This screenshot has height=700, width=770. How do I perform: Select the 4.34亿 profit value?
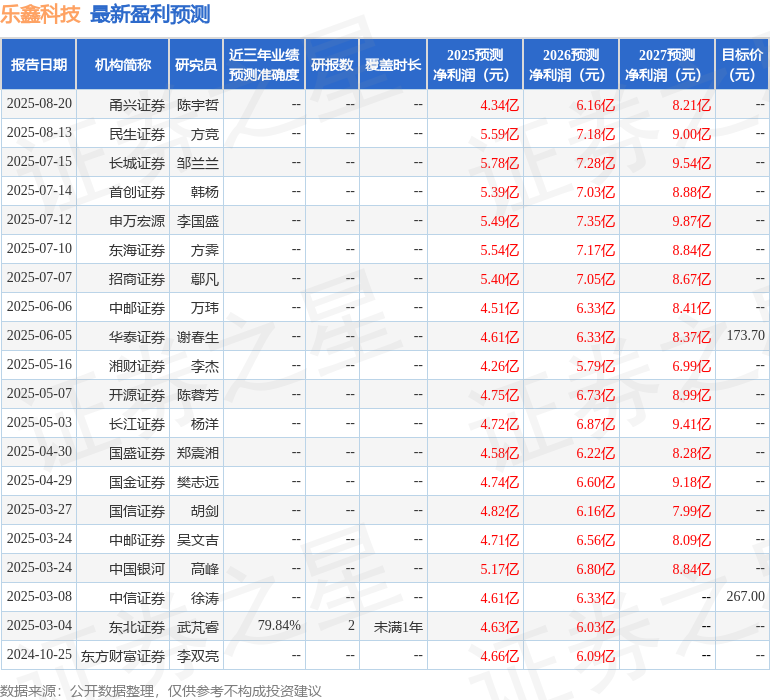pyautogui.click(x=499, y=105)
